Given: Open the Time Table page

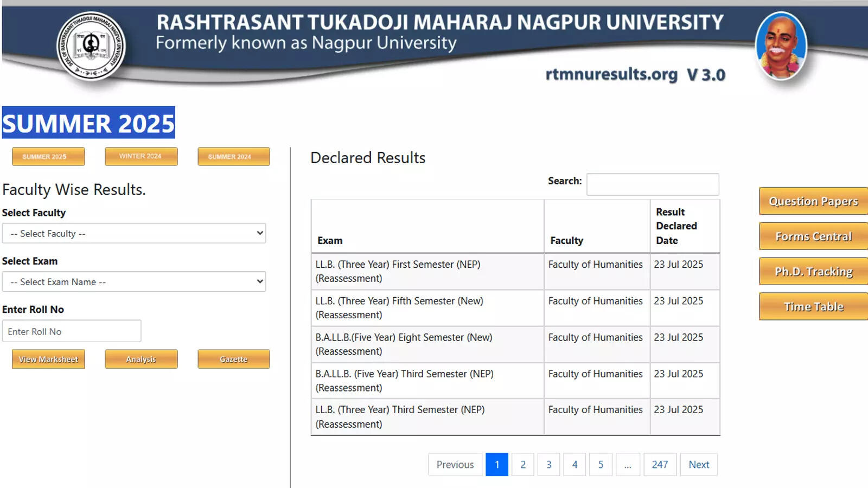Looking at the screenshot, I should pos(812,306).
